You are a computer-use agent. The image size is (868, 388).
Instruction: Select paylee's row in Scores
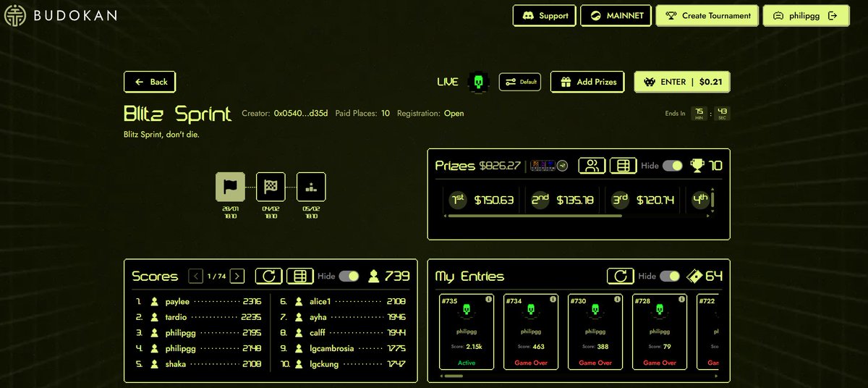(198, 301)
